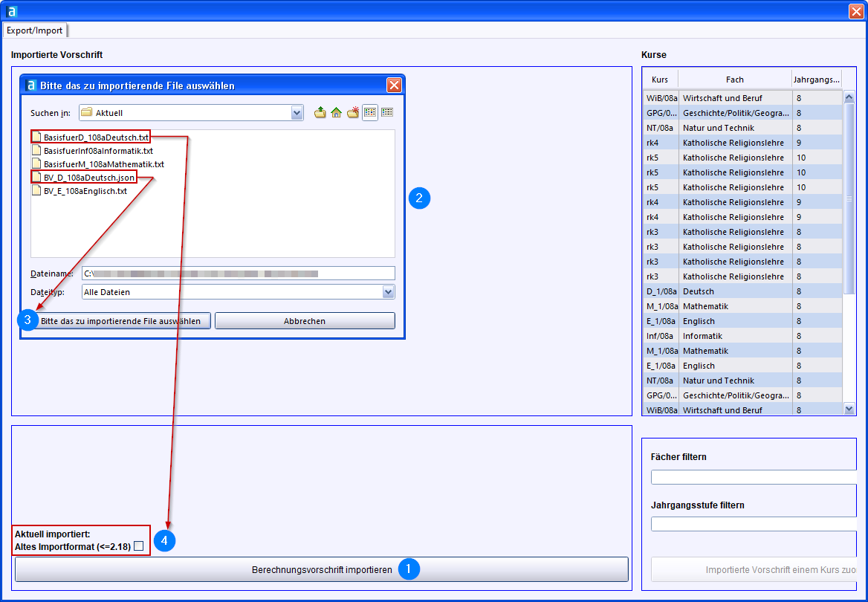Open the Suchen in folder dropdown
Image resolution: width=868 pixels, height=602 pixels.
(x=297, y=113)
